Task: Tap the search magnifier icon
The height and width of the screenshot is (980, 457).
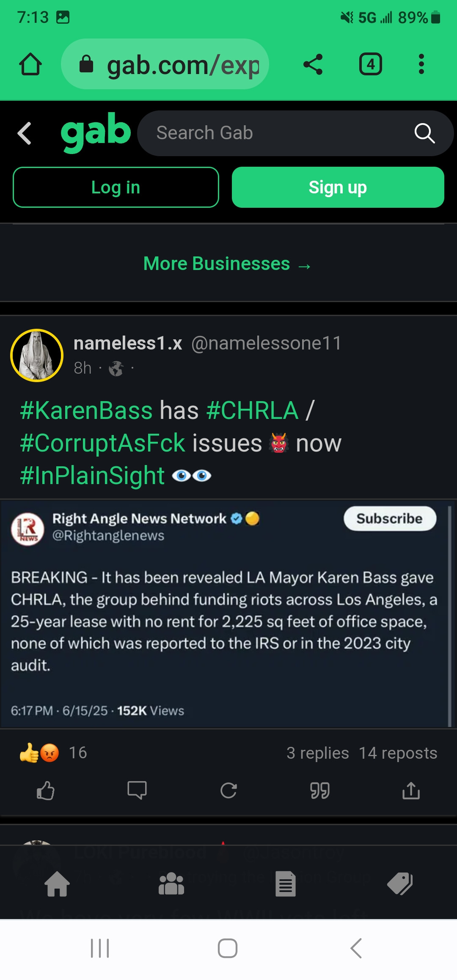Action: pyautogui.click(x=424, y=133)
